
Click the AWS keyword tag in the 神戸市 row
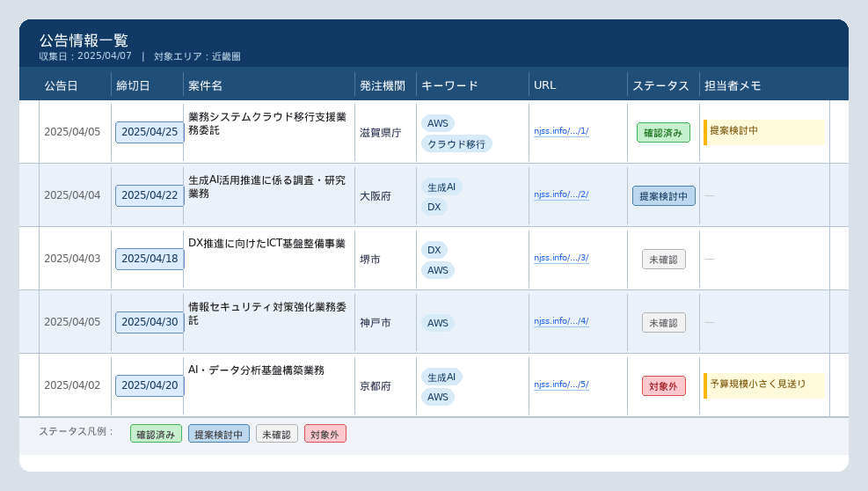(x=438, y=323)
